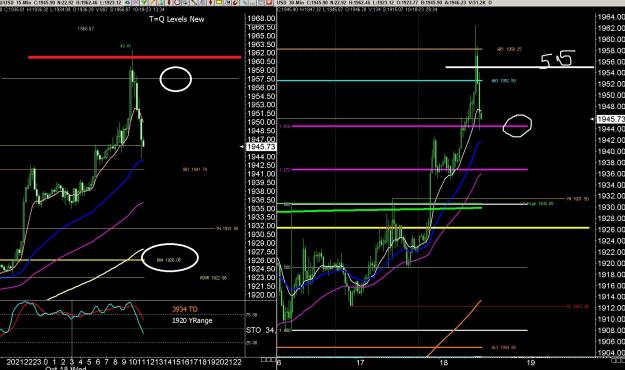The width and height of the screenshot is (625, 370).
Task: Click the orange '3934 TD' label
Action: coord(185,309)
